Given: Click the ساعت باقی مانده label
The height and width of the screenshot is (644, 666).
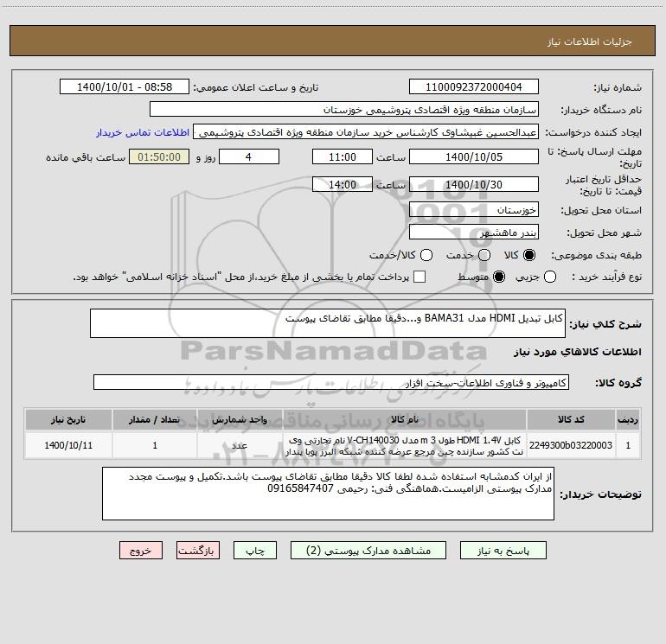Looking at the screenshot, I should [x=86, y=157].
